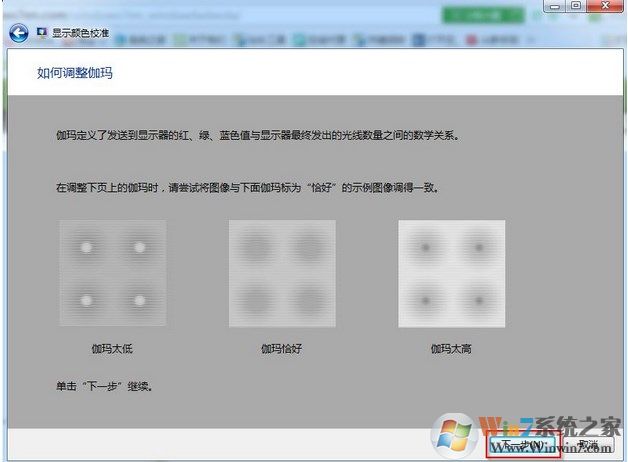Screen dimensions: 628x462
Task: Click the 显示颜色校准 window title text
Action: (x=81, y=33)
